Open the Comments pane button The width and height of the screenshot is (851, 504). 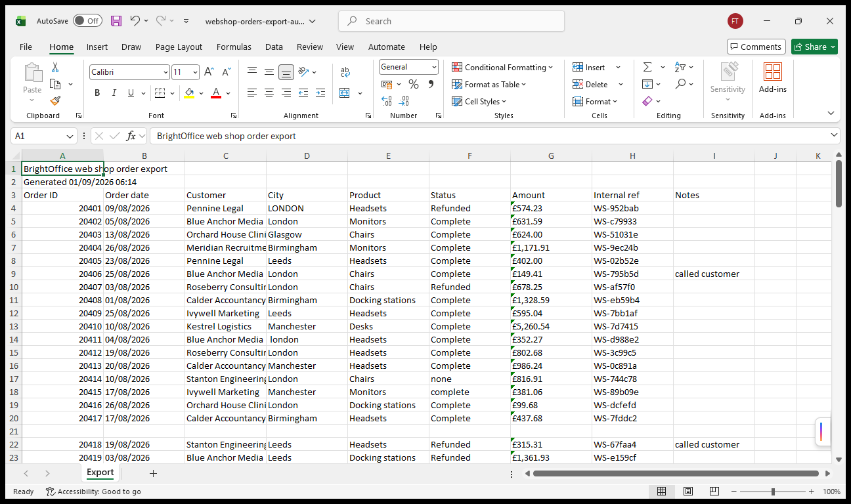point(756,47)
